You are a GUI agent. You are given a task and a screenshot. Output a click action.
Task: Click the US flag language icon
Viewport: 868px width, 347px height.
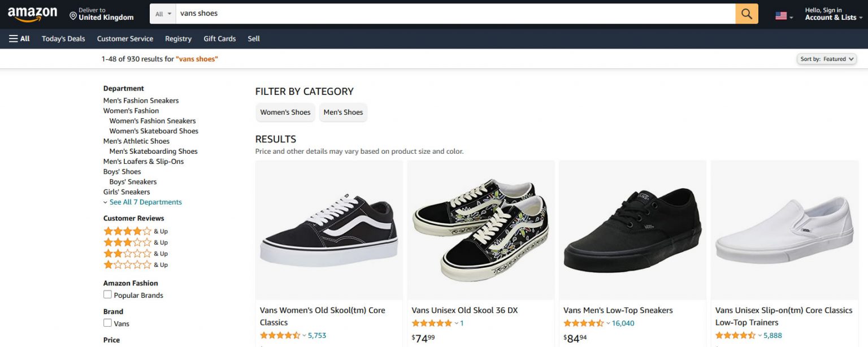(780, 16)
